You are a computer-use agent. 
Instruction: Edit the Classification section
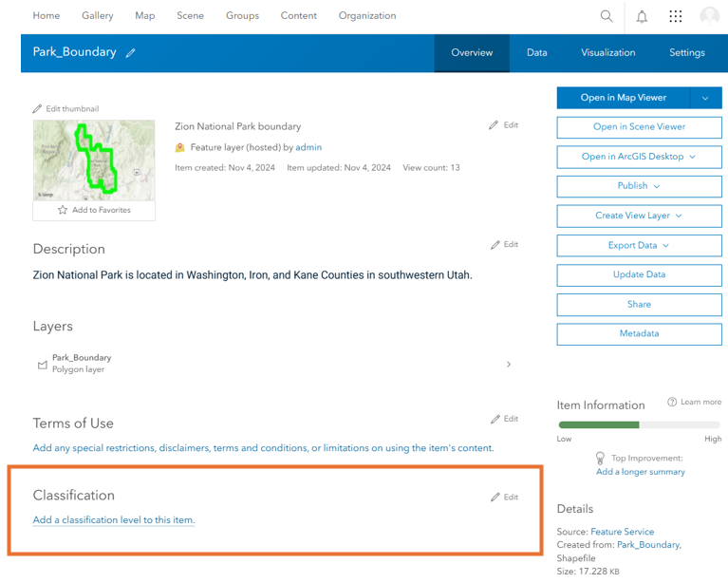[x=505, y=497]
